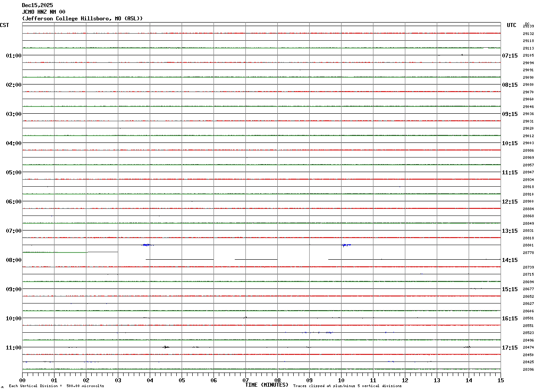Click the "Each Vertical Division = 500.00 microvolts" note
This screenshot has height=392, width=536.
pos(56,386)
